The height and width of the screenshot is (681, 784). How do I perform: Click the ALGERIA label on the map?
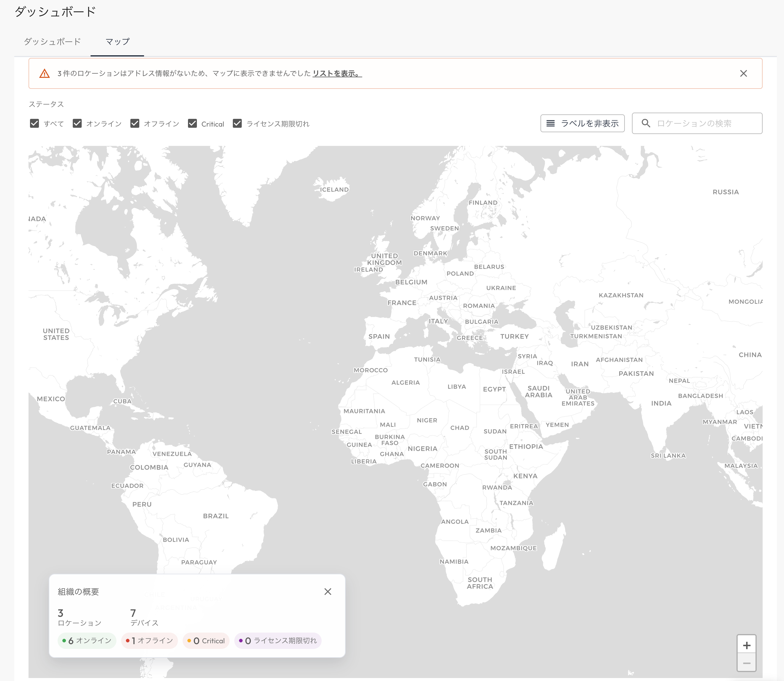pyautogui.click(x=406, y=383)
